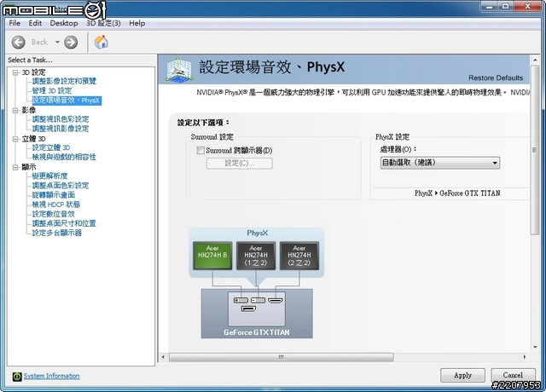The width and height of the screenshot is (546, 392).
Task: Collapse the 影像 tree node
Action: 15,110
